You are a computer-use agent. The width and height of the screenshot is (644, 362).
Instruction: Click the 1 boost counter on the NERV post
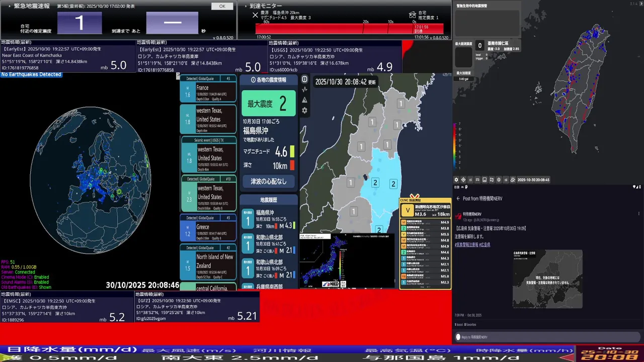(459, 325)
